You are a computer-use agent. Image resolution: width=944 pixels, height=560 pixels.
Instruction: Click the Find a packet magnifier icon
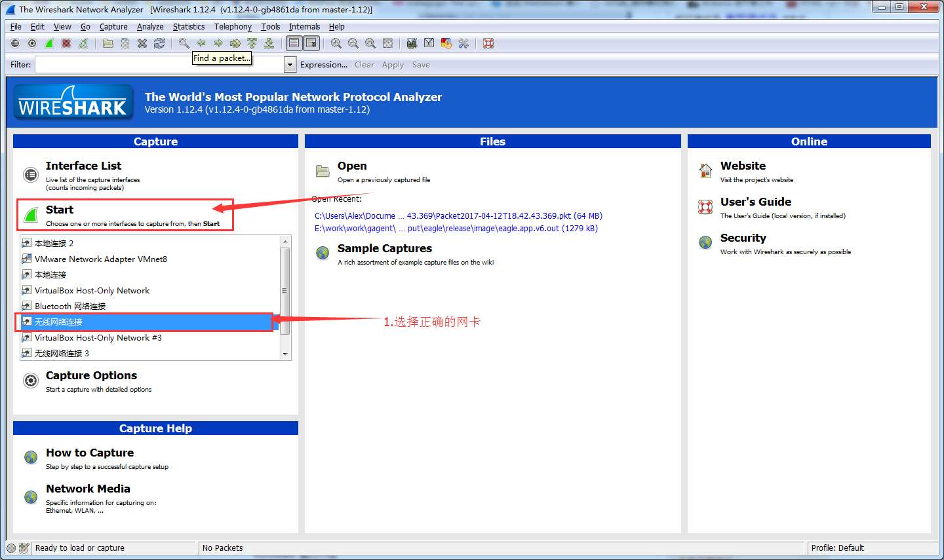point(184,43)
